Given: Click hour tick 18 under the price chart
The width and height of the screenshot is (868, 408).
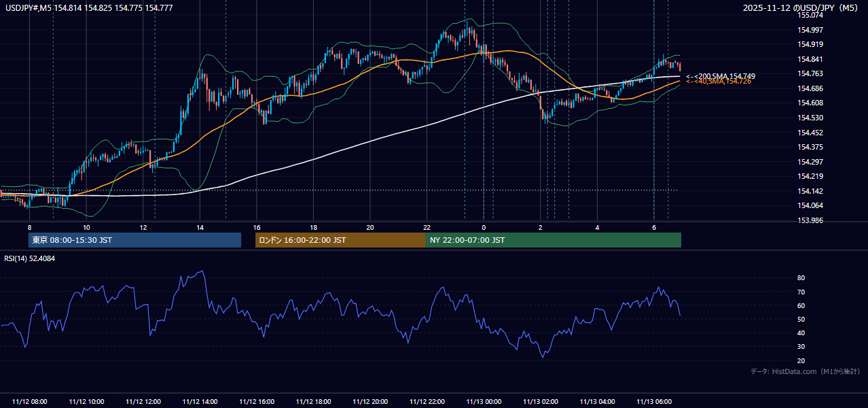Looking at the screenshot, I should coord(313,227).
